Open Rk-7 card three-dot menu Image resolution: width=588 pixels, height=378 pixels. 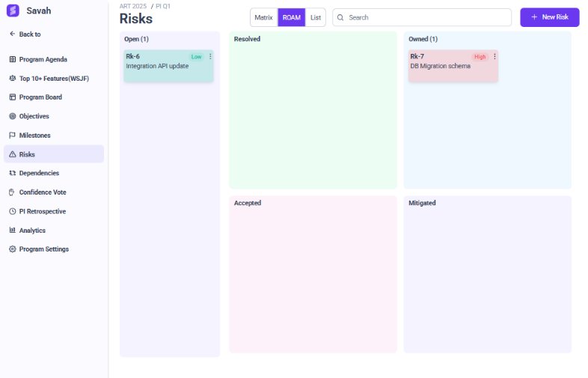coord(494,56)
